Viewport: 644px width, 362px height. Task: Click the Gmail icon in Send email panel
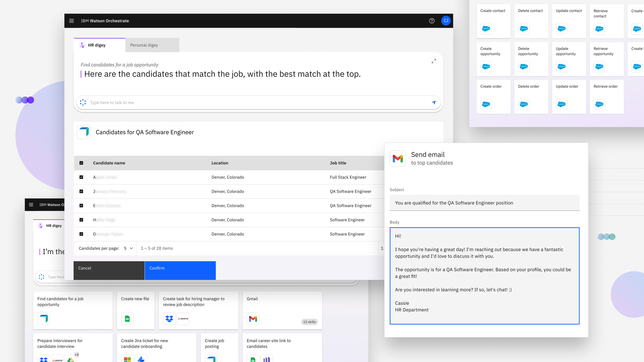click(397, 159)
